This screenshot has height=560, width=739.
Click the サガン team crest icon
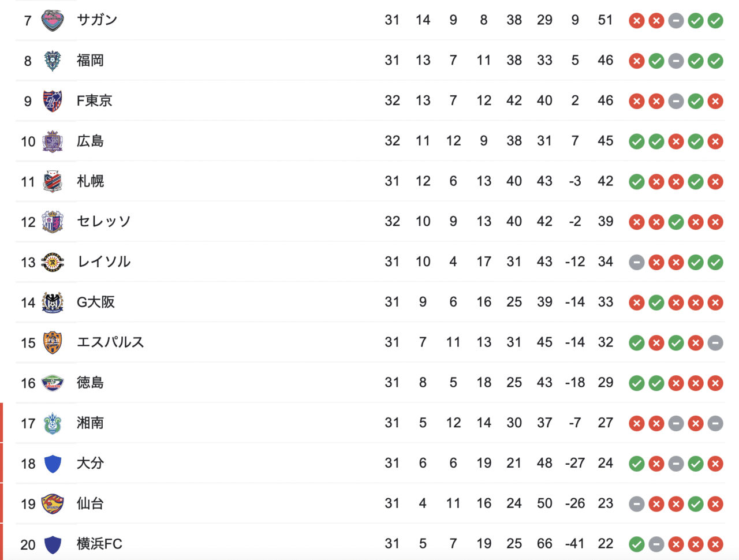53,20
